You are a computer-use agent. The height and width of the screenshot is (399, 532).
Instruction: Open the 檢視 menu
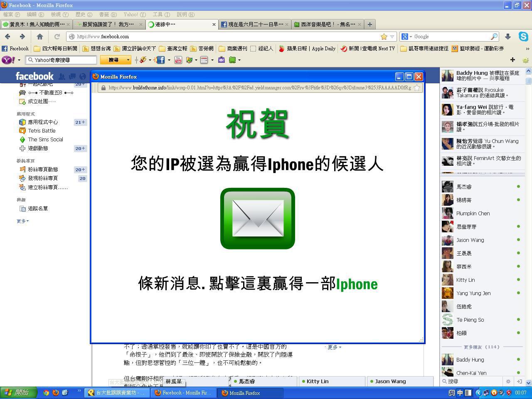59,15
